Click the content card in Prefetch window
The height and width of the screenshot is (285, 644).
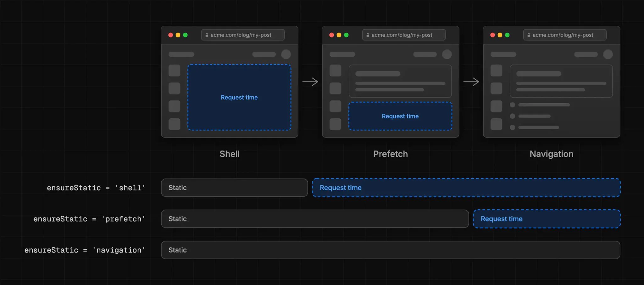[400, 81]
